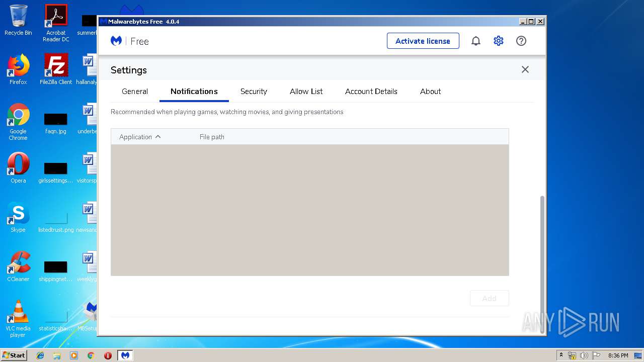Click the File path column header
The width and height of the screenshot is (644, 362).
coord(212,137)
